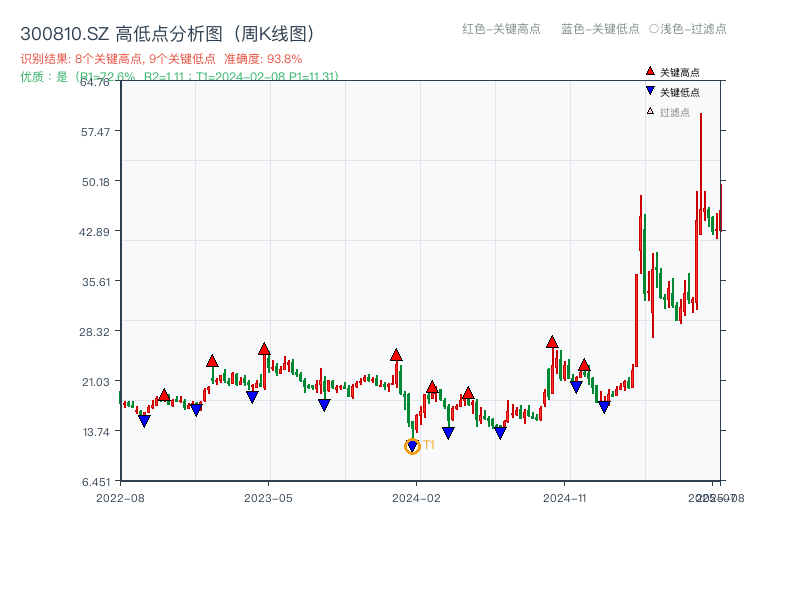
Task: Click the highest red triangle above the 2024-11 rally
Action: [550, 340]
